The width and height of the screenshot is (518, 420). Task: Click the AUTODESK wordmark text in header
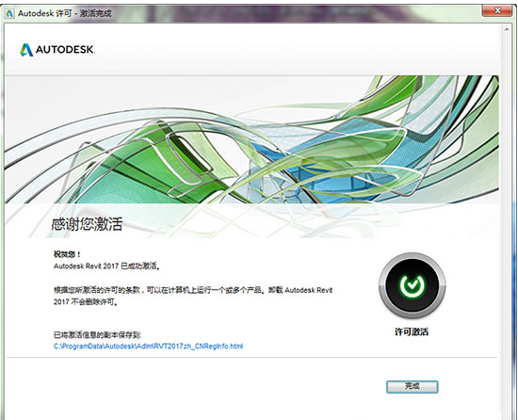(65, 50)
